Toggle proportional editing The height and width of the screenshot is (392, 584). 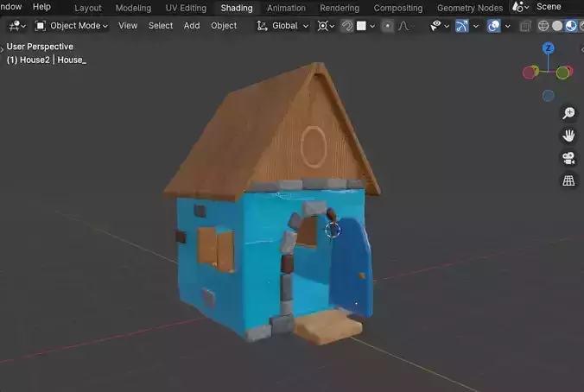(x=388, y=26)
